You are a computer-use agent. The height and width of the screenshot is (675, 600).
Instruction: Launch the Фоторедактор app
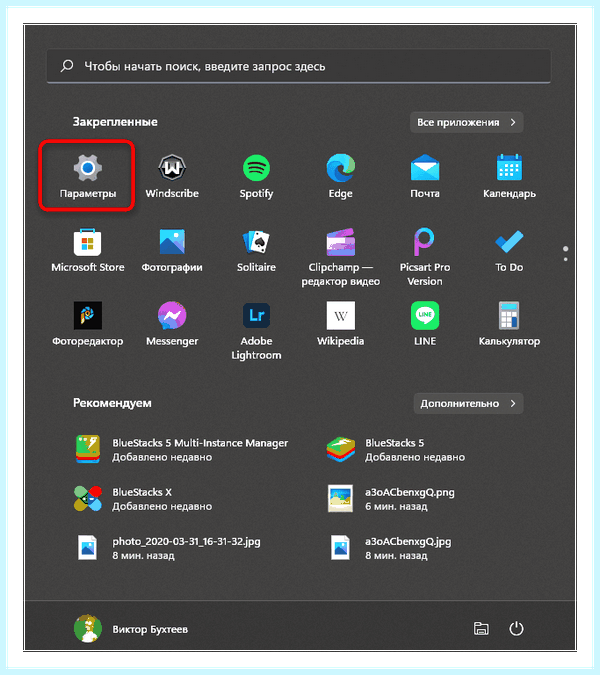coord(87,324)
